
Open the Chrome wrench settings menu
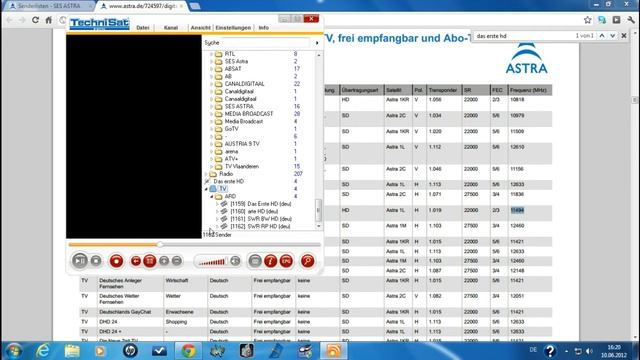tap(631, 20)
